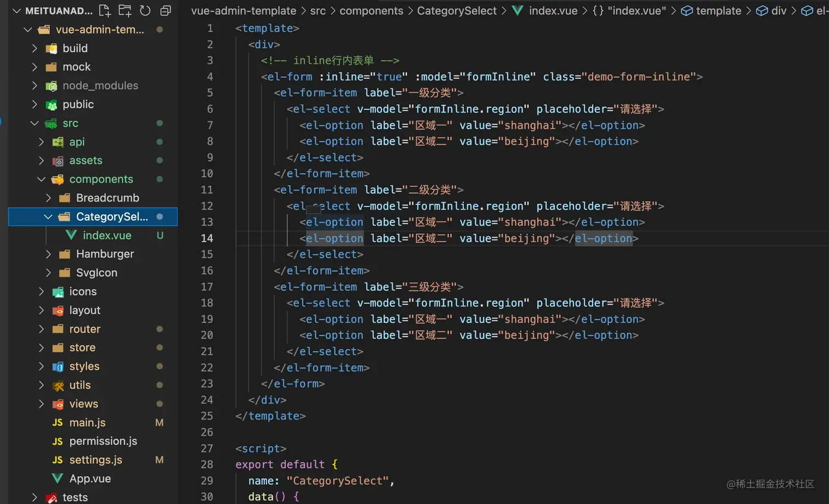Click the New File icon in explorer header
Image resolution: width=829 pixels, height=504 pixels.
(x=104, y=10)
